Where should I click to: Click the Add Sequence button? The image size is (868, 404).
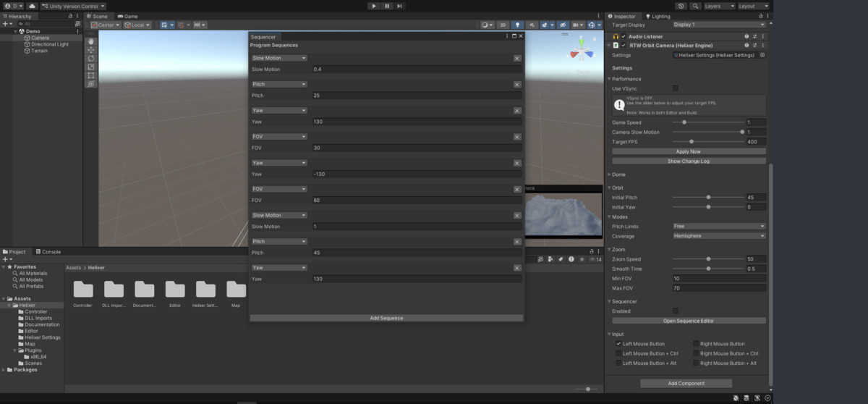386,318
